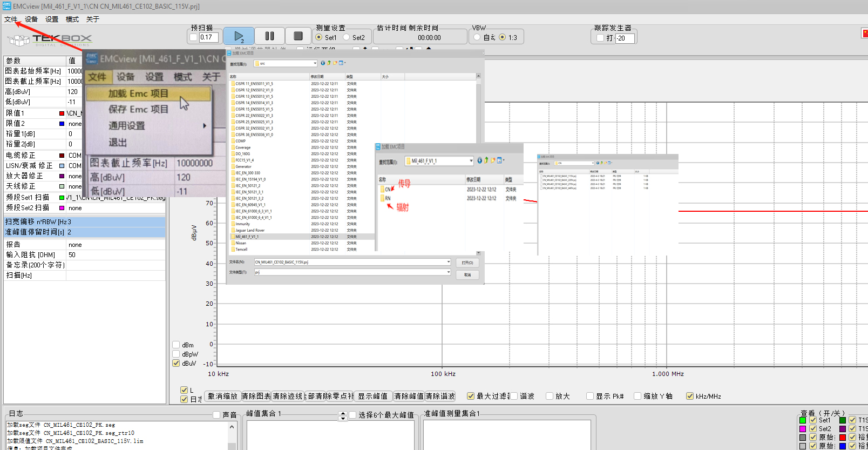Click the 显示峰值 button

372,396
